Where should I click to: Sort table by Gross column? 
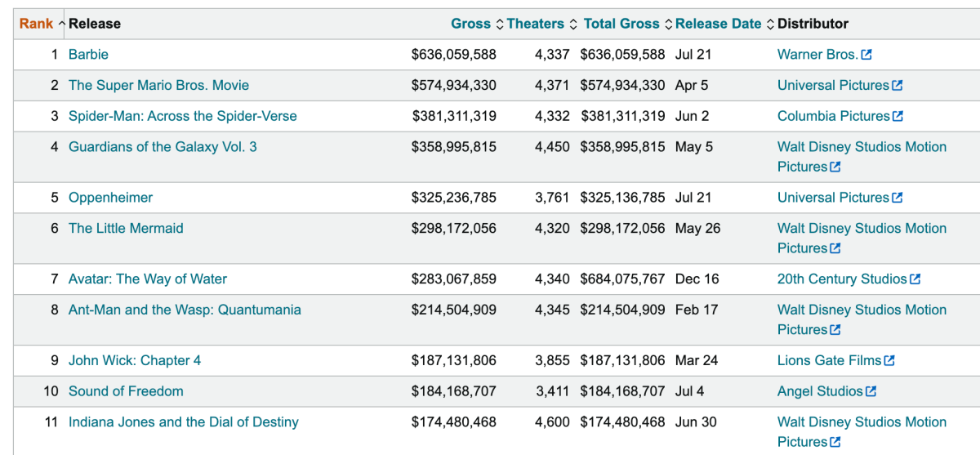point(470,24)
